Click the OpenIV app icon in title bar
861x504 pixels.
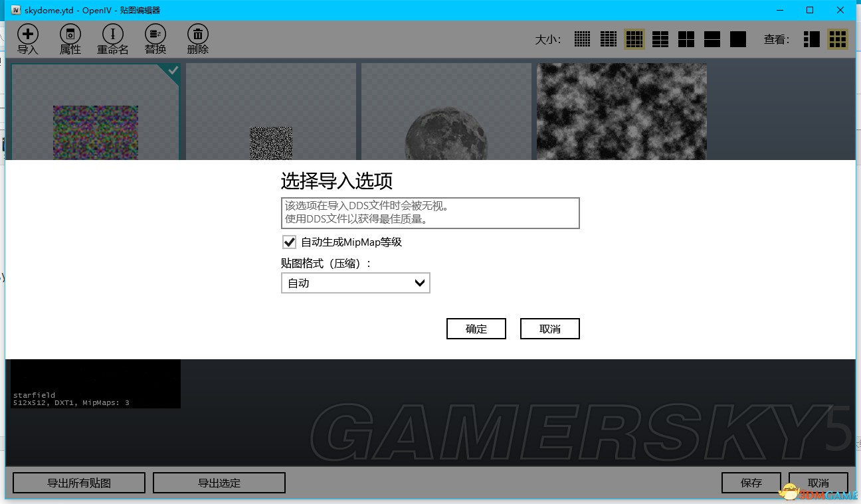pyautogui.click(x=16, y=10)
